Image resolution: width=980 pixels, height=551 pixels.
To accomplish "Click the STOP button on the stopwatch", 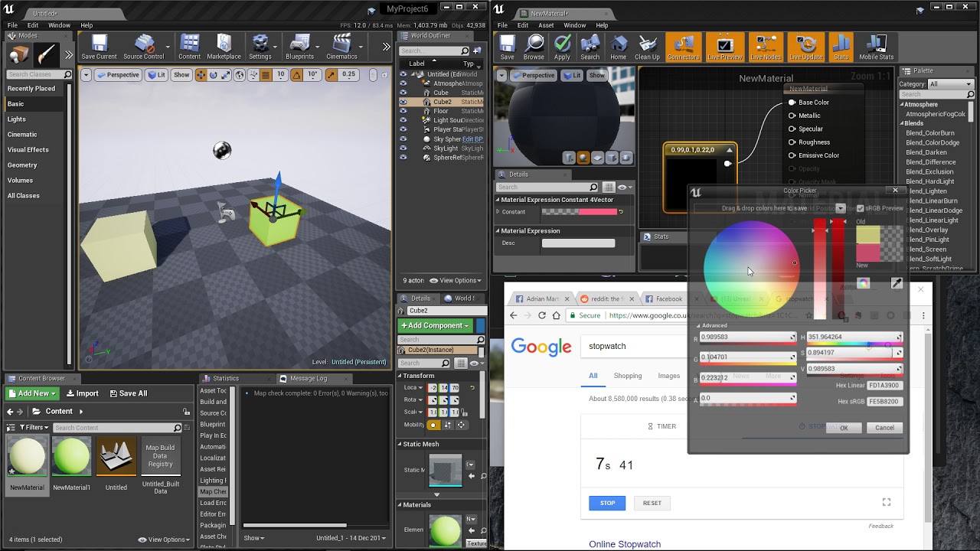I will tap(607, 503).
